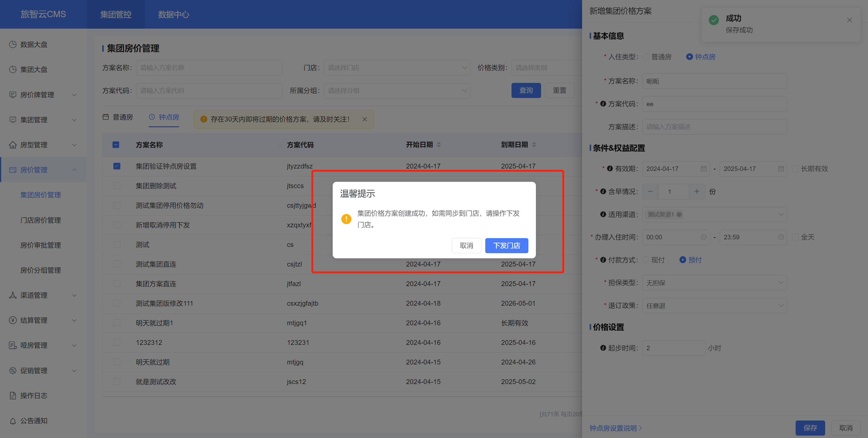Viewport: 868px width, 438px height.
Task: Switch to the 普通房 list tab
Action: click(118, 117)
